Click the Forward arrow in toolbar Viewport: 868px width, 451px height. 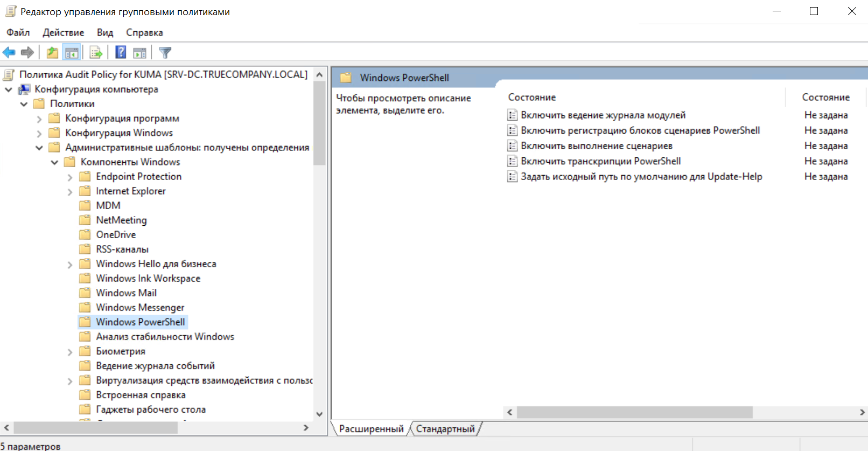[27, 52]
